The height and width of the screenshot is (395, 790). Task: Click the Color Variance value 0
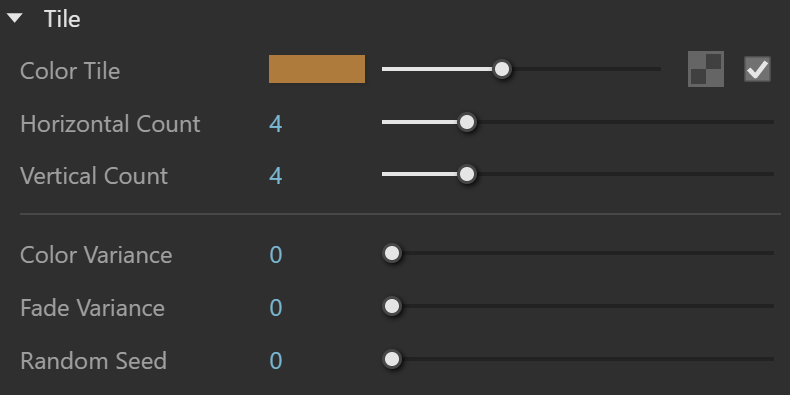276,255
